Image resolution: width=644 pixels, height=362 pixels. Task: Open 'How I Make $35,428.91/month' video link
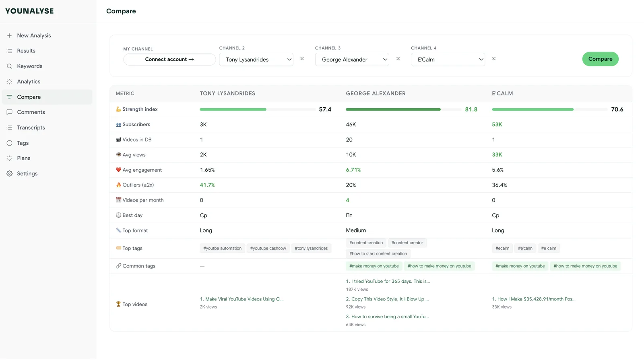(x=534, y=299)
